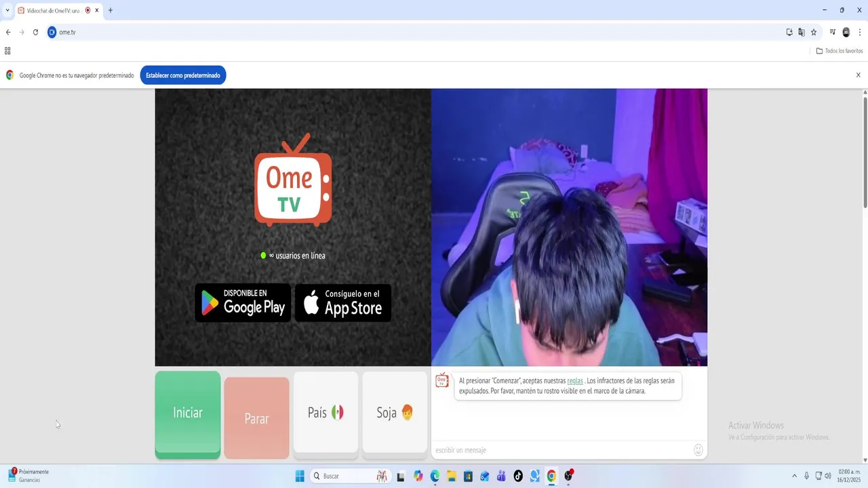The image size is (868, 488).
Task: Open the 'Todos los favoritos' folder
Action: [840, 51]
